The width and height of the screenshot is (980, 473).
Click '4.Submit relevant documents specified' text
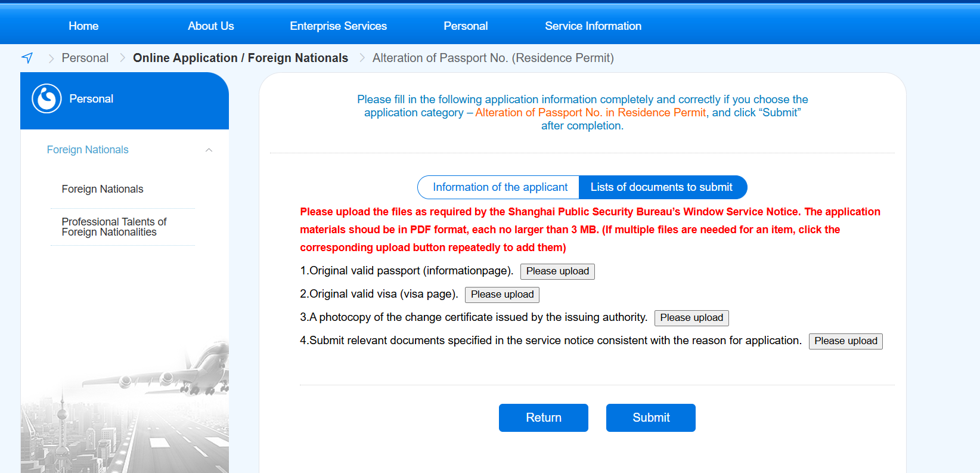551,341
